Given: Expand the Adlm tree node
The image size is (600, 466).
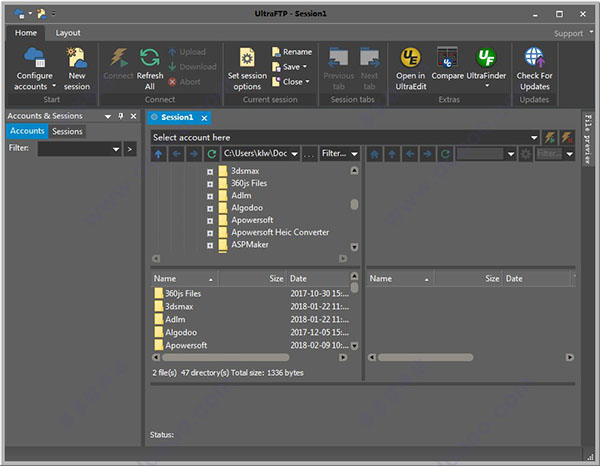Looking at the screenshot, I should 210,196.
